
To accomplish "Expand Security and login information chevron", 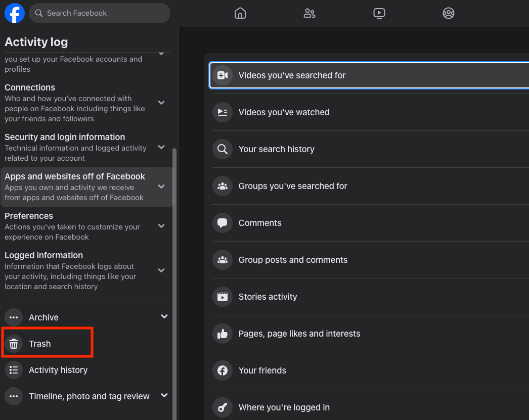I will click(161, 147).
